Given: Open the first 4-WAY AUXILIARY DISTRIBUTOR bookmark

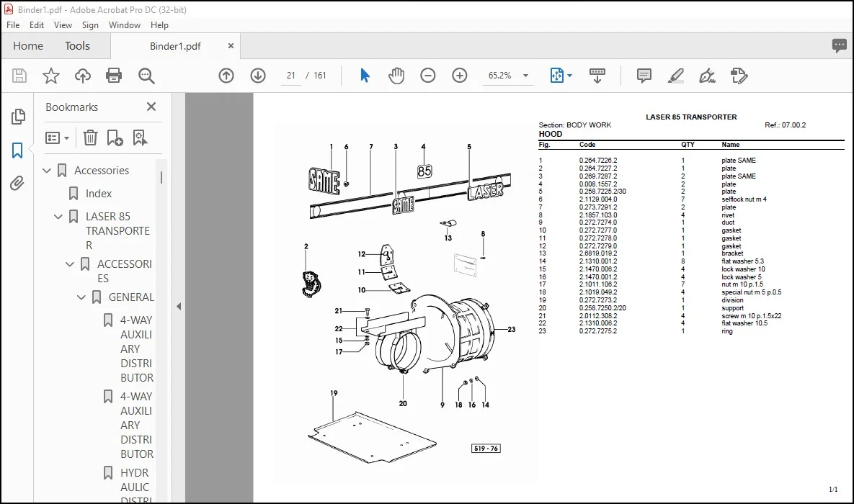Looking at the screenshot, I should pos(137,349).
